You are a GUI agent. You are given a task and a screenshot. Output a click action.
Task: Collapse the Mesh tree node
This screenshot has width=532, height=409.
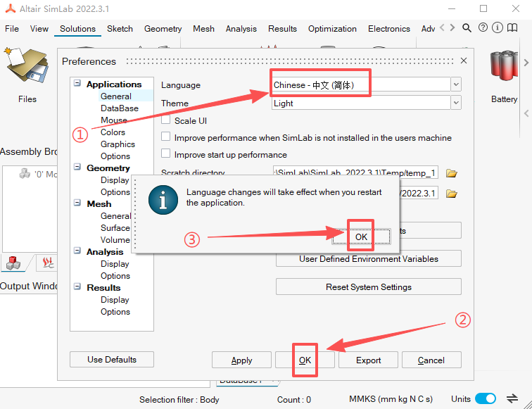(x=77, y=203)
